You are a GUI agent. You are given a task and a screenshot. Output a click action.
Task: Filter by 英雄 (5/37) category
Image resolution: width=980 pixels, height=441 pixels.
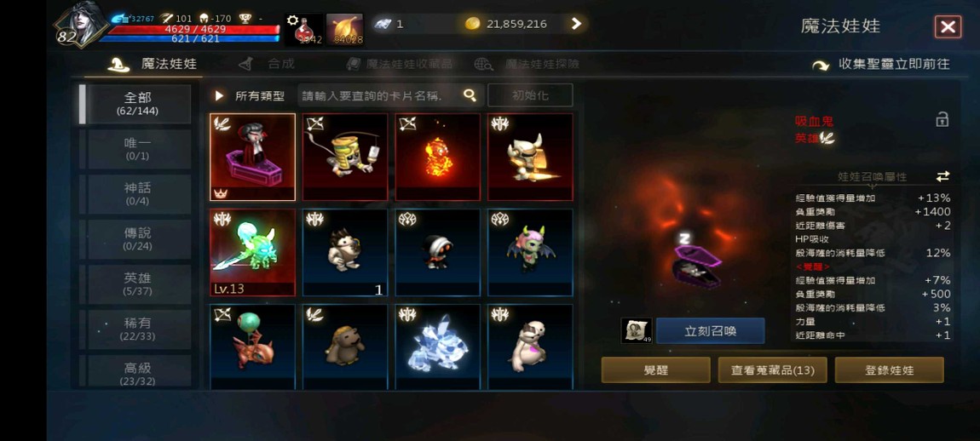[x=137, y=284]
